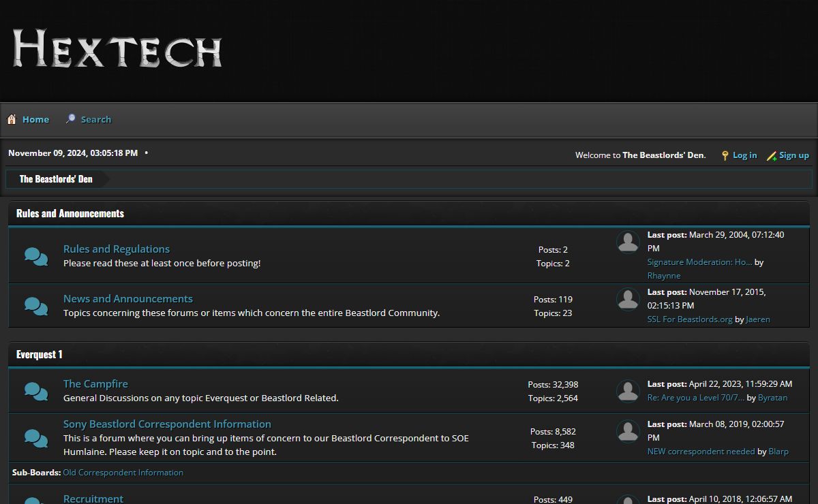This screenshot has height=504, width=818.
Task: Click 'Topics: 23' text
Action: click(x=553, y=313)
